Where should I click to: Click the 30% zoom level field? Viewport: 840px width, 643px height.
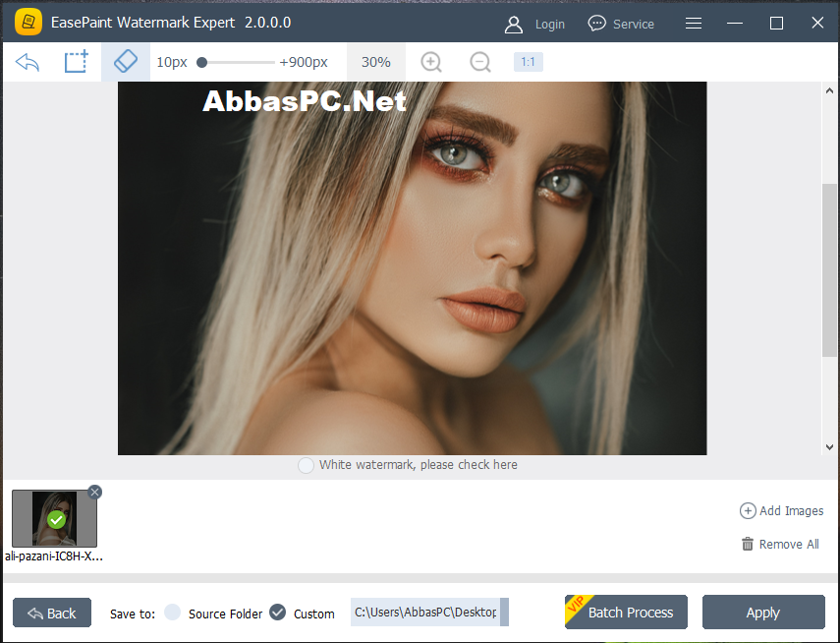pos(375,62)
